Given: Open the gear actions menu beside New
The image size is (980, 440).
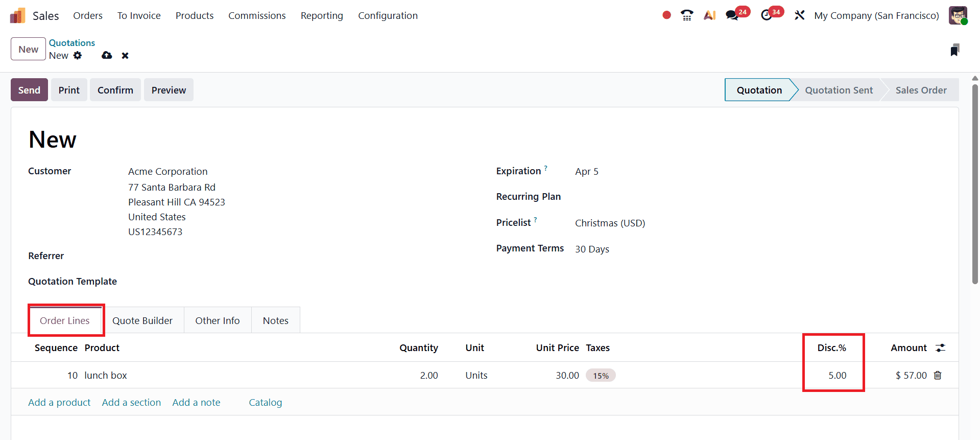Looking at the screenshot, I should [78, 55].
